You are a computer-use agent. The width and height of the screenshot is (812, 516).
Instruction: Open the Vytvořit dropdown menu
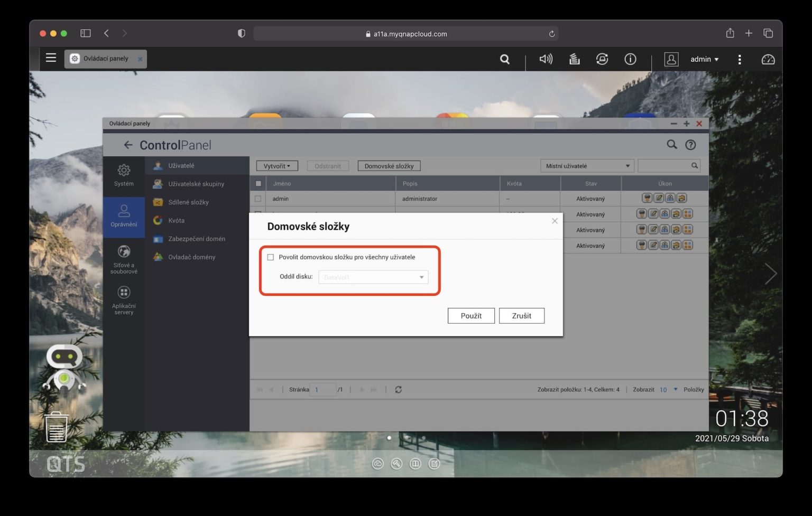276,165
